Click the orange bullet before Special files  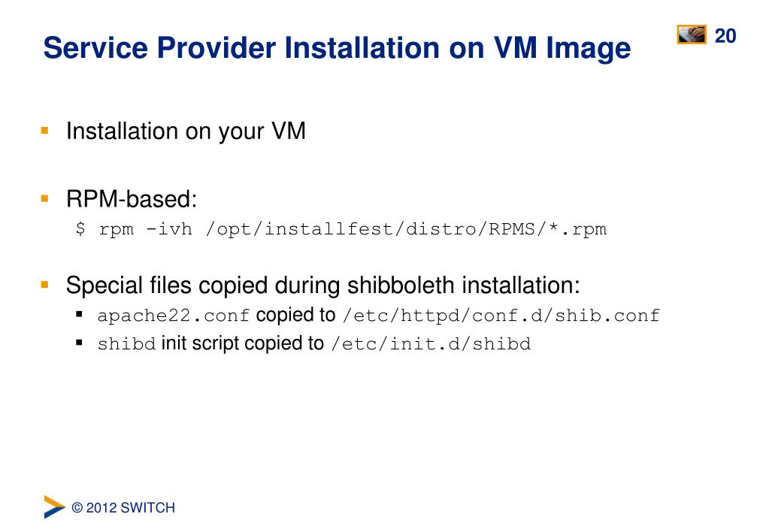[x=44, y=284]
